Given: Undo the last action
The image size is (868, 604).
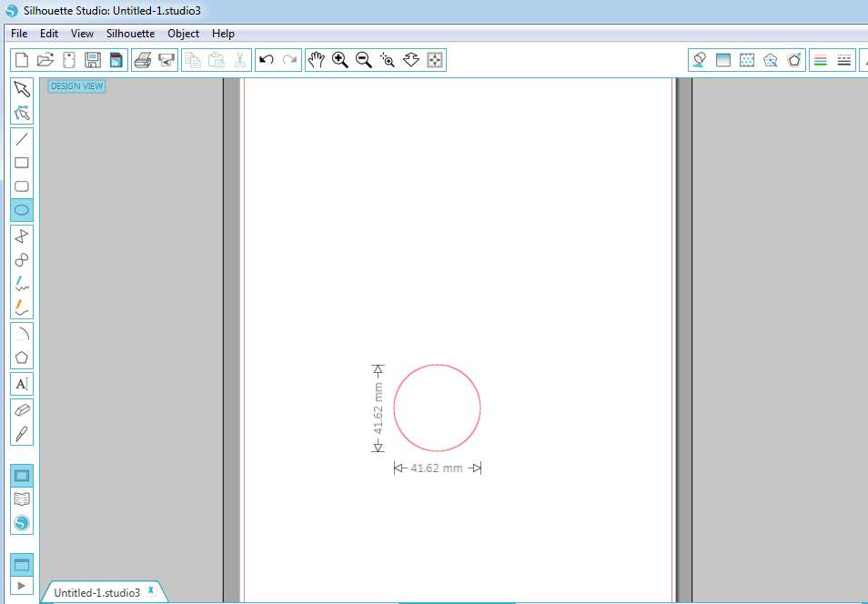Looking at the screenshot, I should tap(267, 60).
